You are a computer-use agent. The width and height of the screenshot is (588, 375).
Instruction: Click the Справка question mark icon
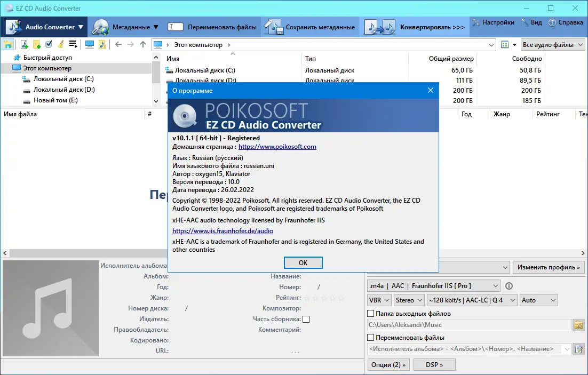[x=552, y=22]
